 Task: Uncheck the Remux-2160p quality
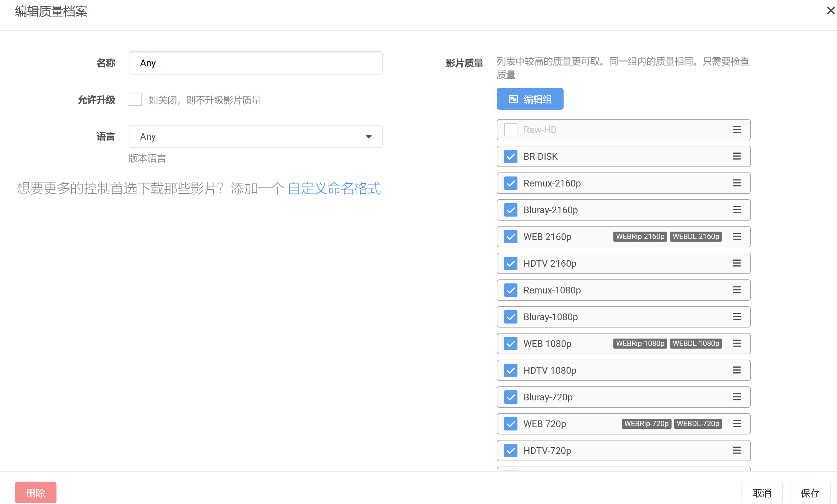click(x=510, y=183)
